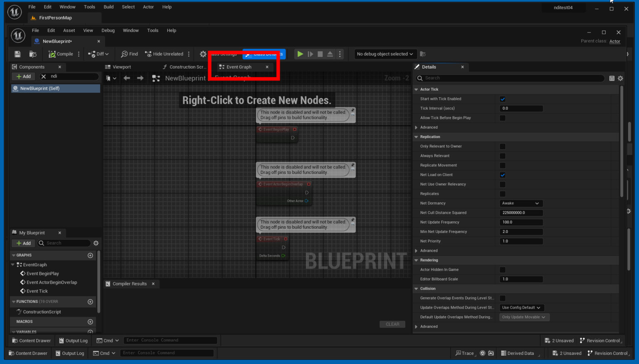Viewport: 639px width, 364px height.
Task: Click the Net Priority value slider field
Action: pyautogui.click(x=521, y=241)
